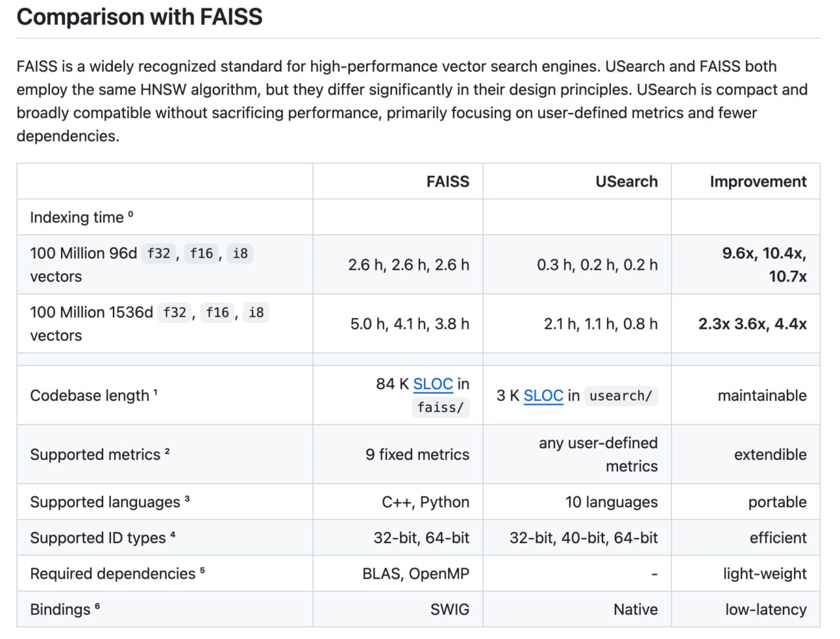Click the usearch/ code label
Screen dimensions: 840x639
point(620,396)
